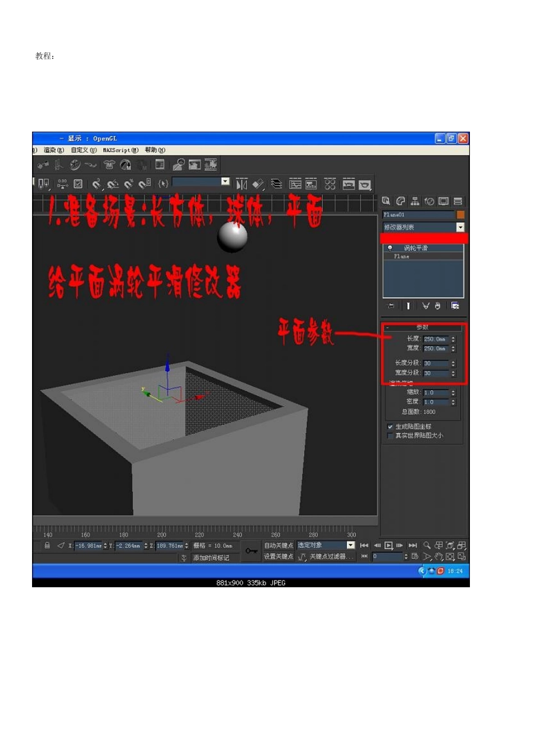Open the Create command panel tab
The width and height of the screenshot is (534, 756).
tap(386, 201)
